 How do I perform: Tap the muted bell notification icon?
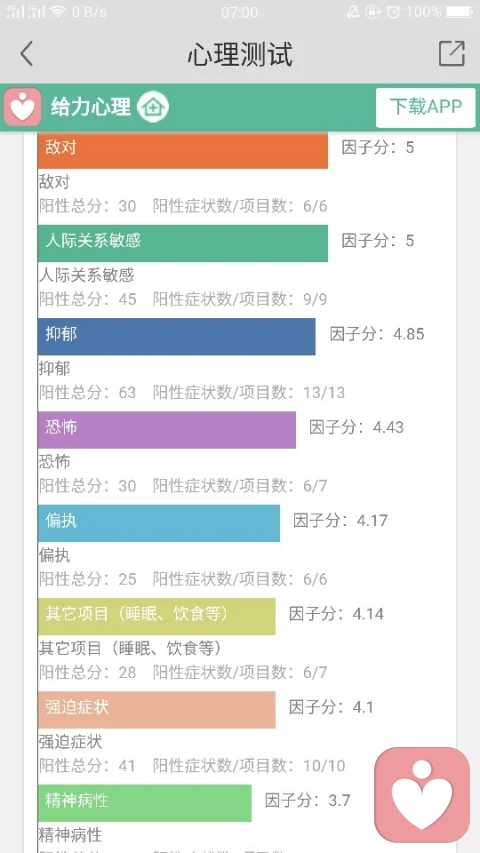tap(352, 11)
